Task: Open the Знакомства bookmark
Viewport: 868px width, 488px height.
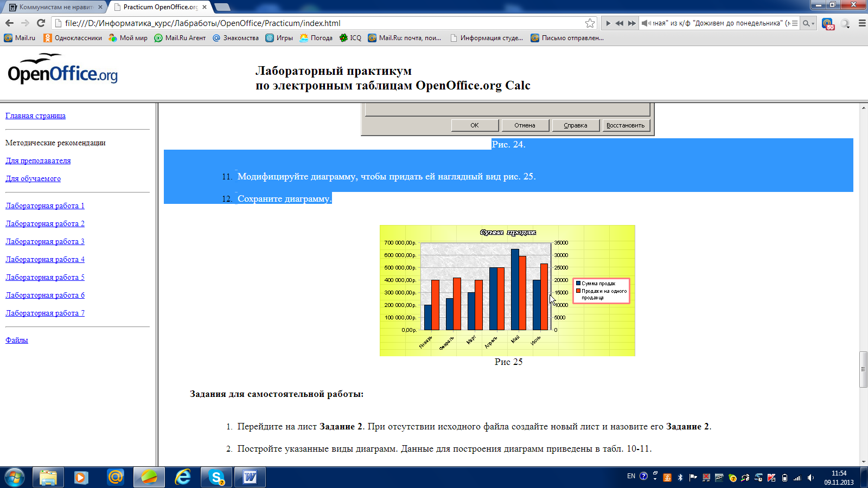Action: pyautogui.click(x=235, y=38)
